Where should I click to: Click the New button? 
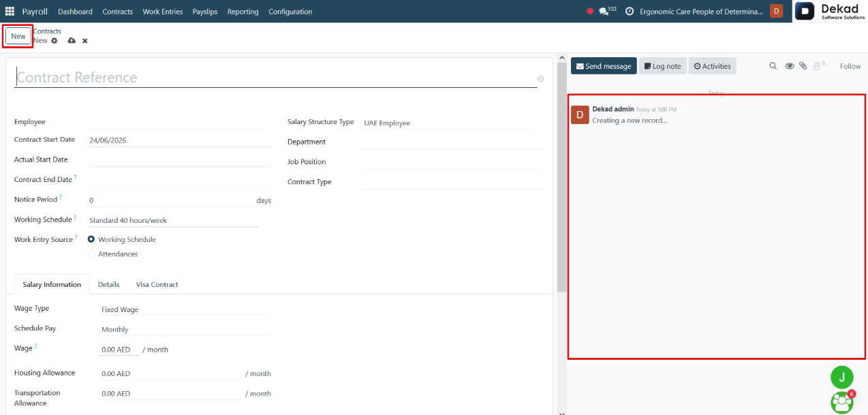18,36
